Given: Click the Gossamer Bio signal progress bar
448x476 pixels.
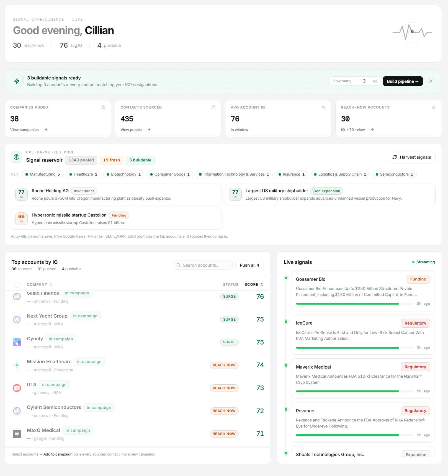Looking at the screenshot, I should tap(355, 304).
